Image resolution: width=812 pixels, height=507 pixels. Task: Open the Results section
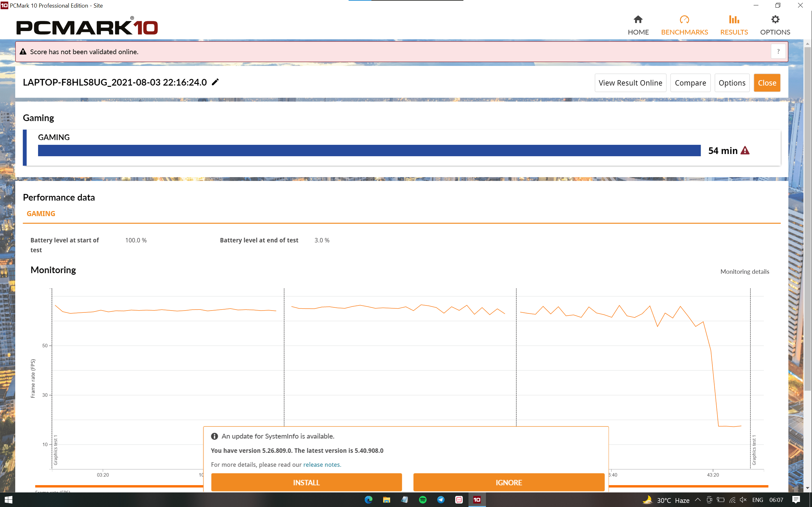pyautogui.click(x=734, y=25)
